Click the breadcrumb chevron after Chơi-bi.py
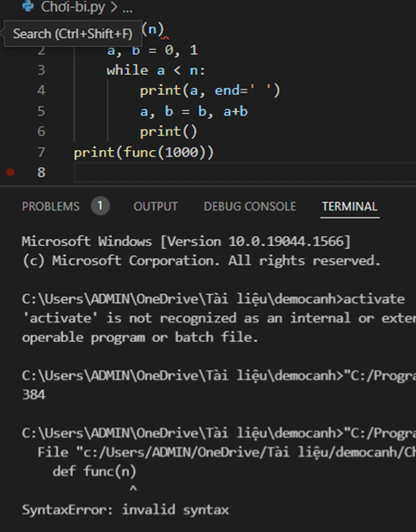This screenshot has width=416, height=532. pos(114,7)
